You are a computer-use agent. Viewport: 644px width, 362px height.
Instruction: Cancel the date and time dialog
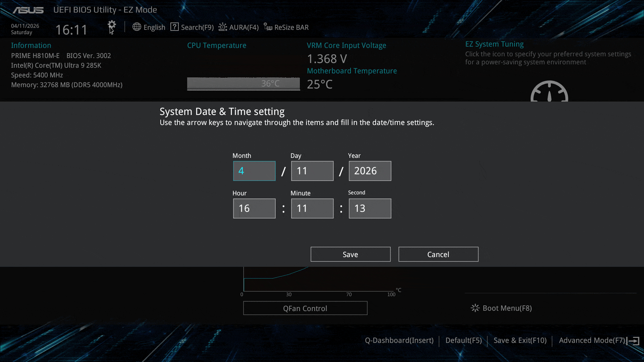[x=438, y=254]
